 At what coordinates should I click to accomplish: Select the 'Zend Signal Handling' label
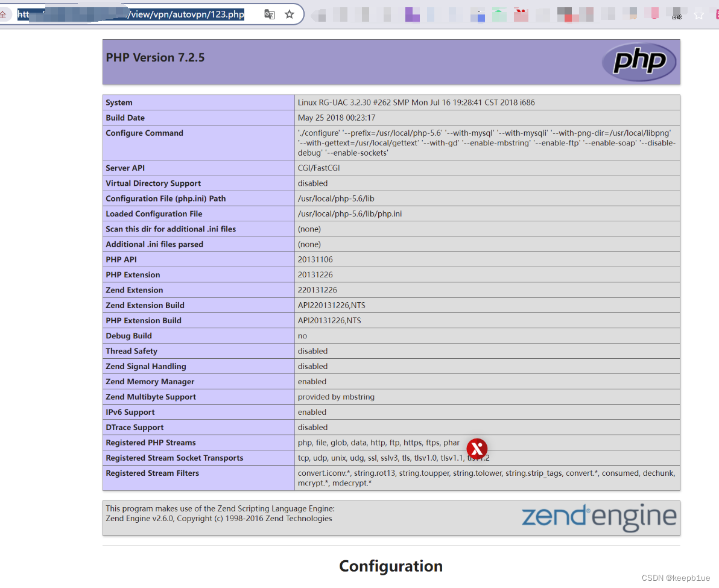(x=146, y=367)
